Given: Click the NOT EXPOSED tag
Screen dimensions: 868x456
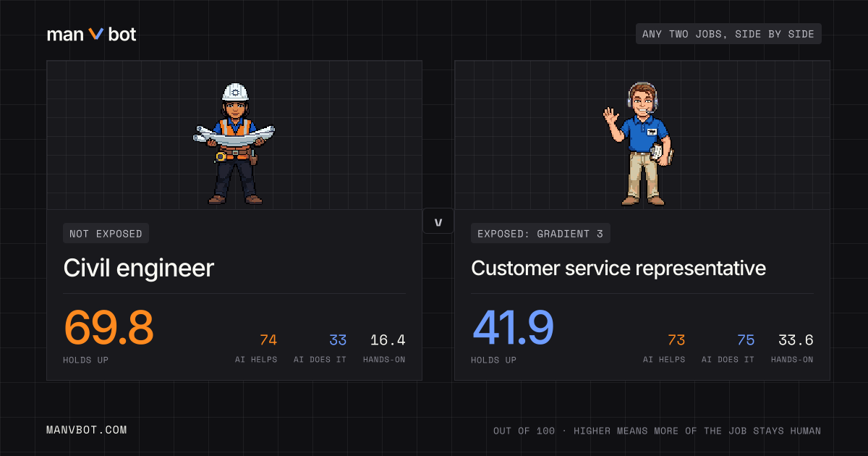Looking at the screenshot, I should pyautogui.click(x=106, y=233).
